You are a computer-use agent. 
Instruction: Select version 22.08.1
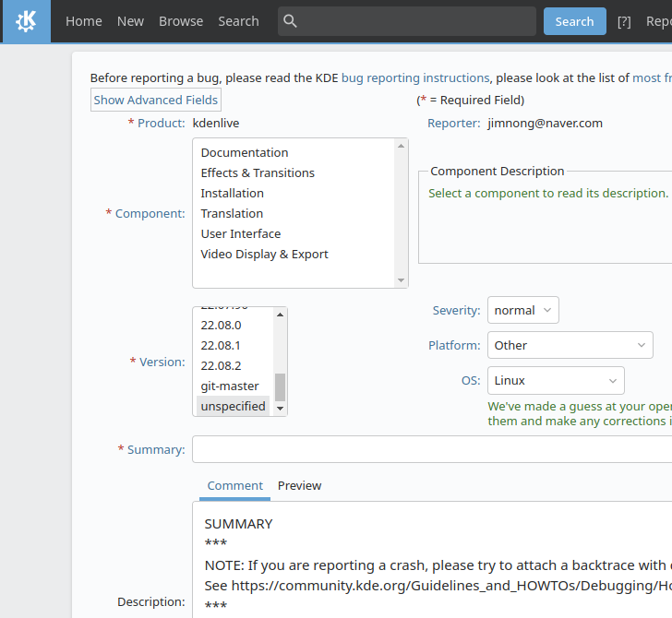[234, 346]
